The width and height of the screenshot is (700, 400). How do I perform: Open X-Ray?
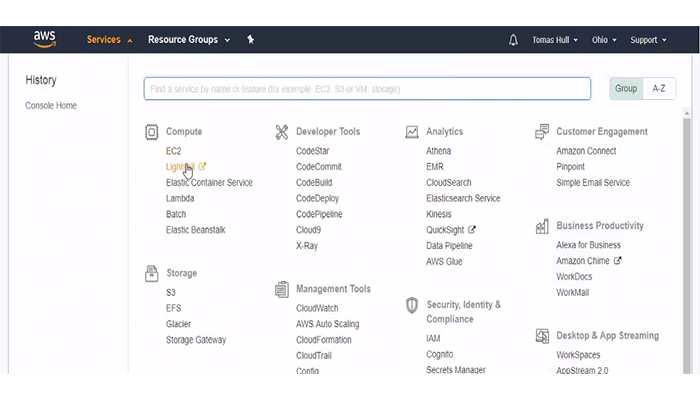click(307, 246)
